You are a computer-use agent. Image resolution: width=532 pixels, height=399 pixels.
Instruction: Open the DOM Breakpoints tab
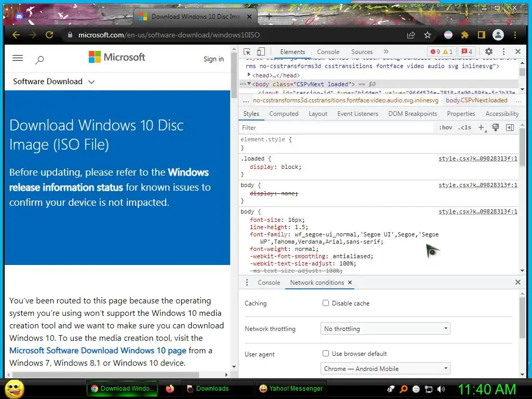click(x=413, y=114)
